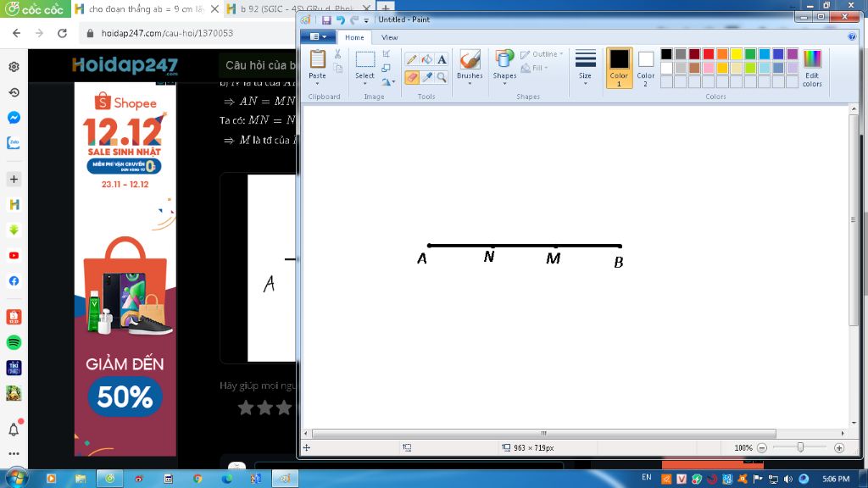Click the browser back arrow
The width and height of the screenshot is (868, 488).
[x=17, y=33]
